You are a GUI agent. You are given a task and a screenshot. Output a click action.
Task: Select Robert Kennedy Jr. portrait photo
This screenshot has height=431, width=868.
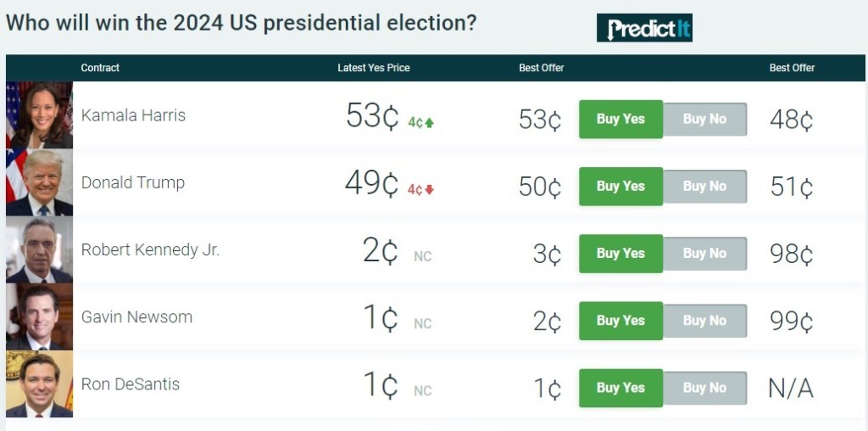tap(39, 249)
